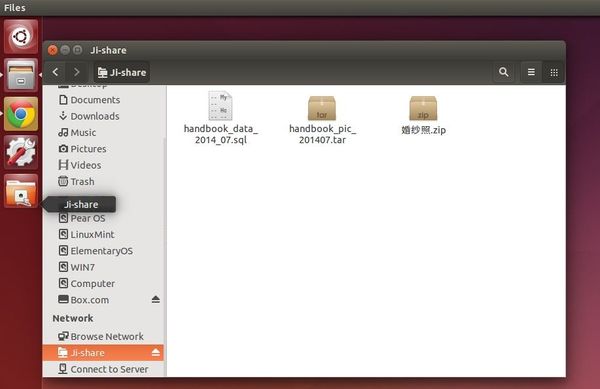600x389 pixels.
Task: Open the Ubuntu Dash launcher icon
Action: [21, 37]
